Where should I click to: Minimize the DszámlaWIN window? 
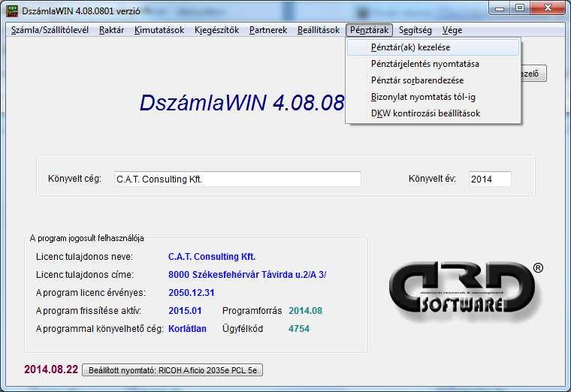(500, 8)
